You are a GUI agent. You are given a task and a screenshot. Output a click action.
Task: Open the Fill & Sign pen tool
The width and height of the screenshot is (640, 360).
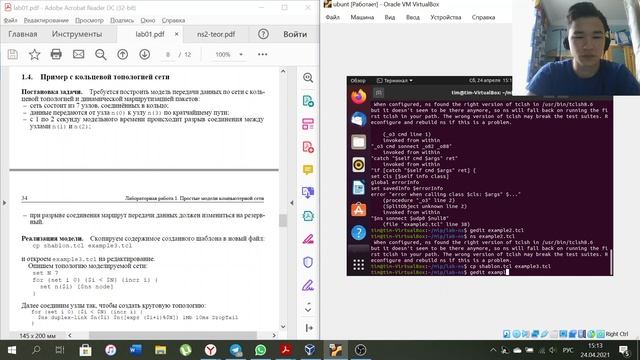[308, 239]
